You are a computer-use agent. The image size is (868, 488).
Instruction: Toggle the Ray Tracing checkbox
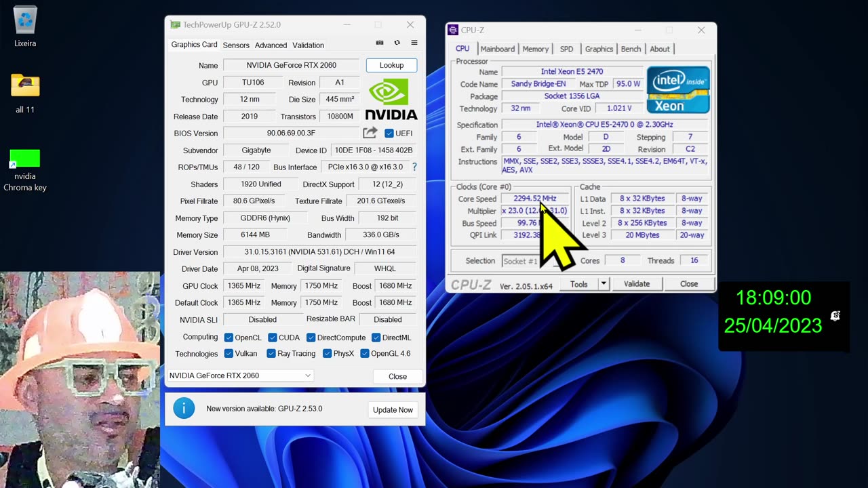coord(271,354)
